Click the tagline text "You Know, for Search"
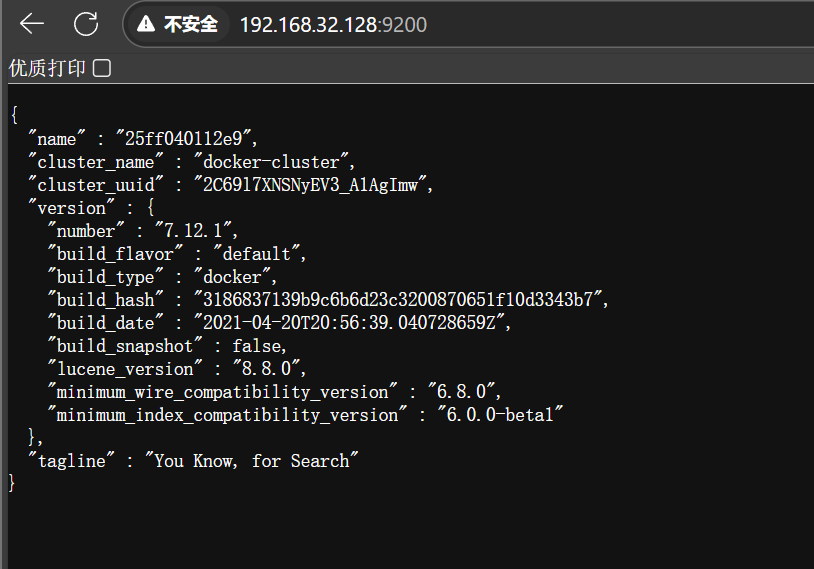Image resolution: width=814 pixels, height=569 pixels. tap(251, 461)
